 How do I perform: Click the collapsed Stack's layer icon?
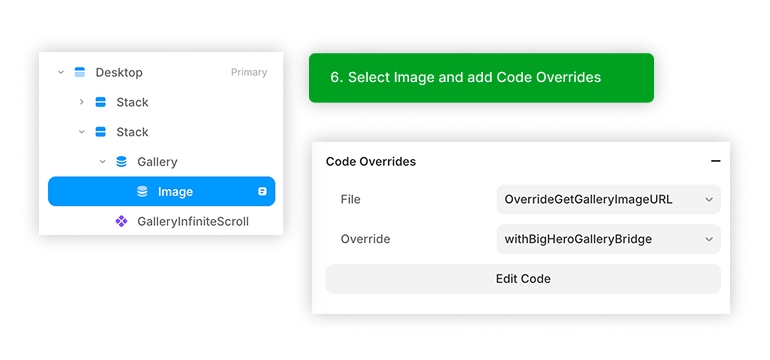click(x=100, y=102)
